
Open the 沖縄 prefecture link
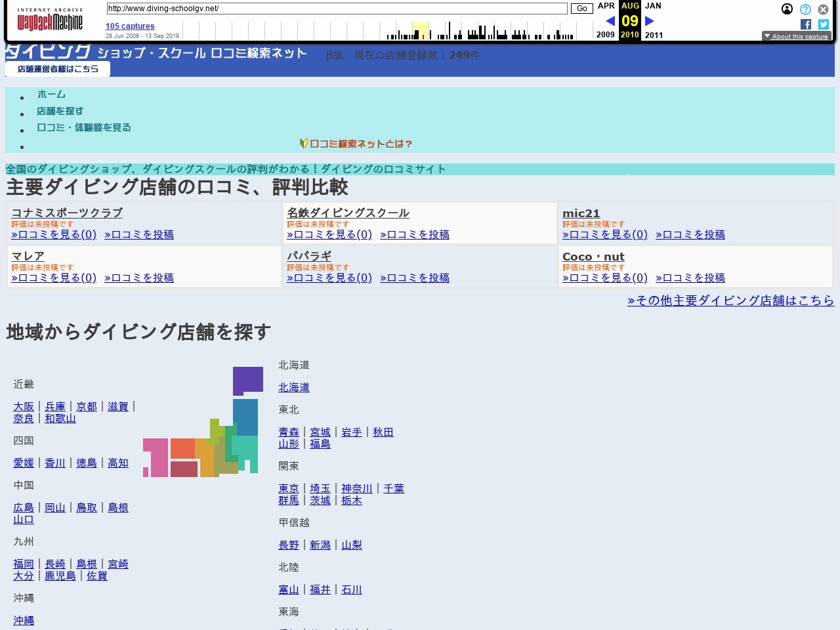pyautogui.click(x=23, y=620)
